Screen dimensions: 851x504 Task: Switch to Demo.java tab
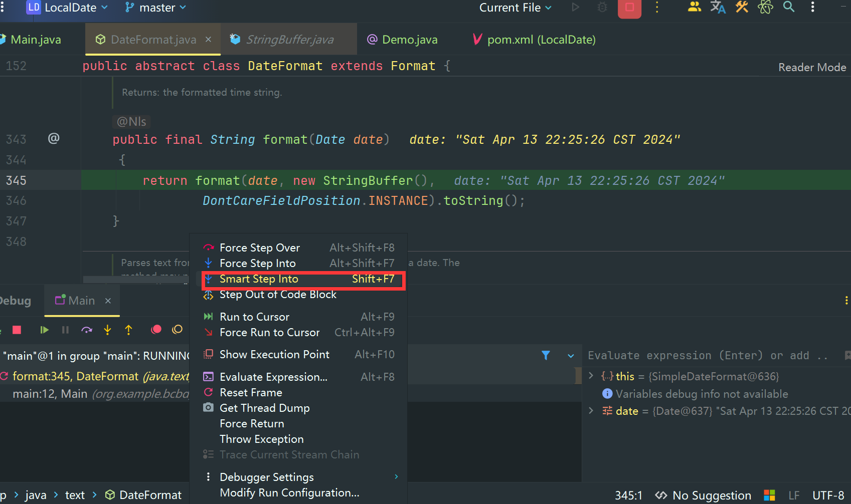click(402, 40)
